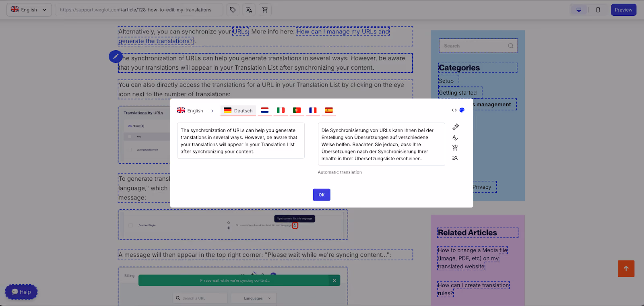Switch to mobile view icon
644x306 pixels.
click(598, 10)
